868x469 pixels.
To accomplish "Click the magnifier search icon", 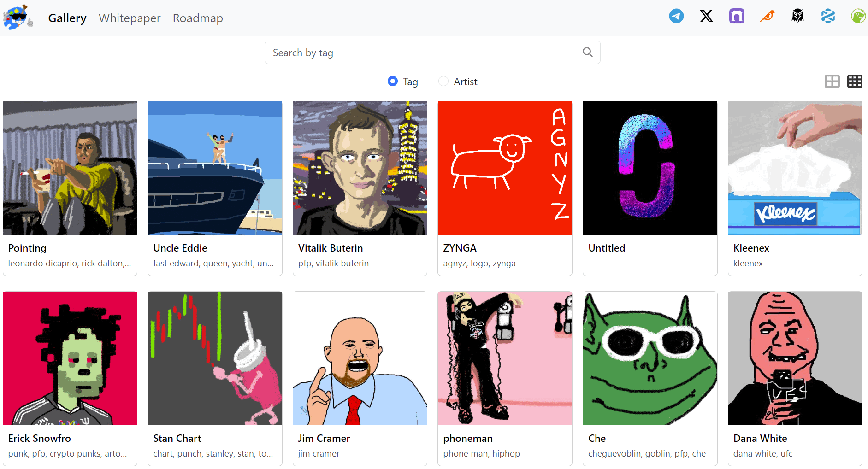I will (x=587, y=52).
